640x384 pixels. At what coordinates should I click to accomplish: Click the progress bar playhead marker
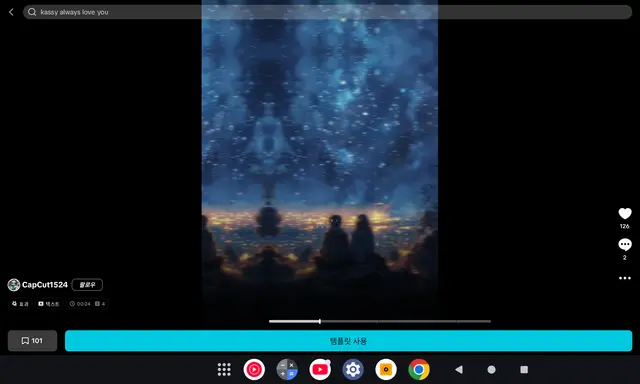320,322
